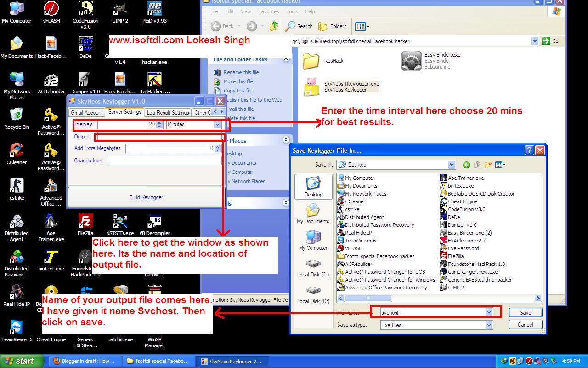Screen dimensions: 588x368
Task: Open the Edit menu in Explorer
Action: coord(229,11)
